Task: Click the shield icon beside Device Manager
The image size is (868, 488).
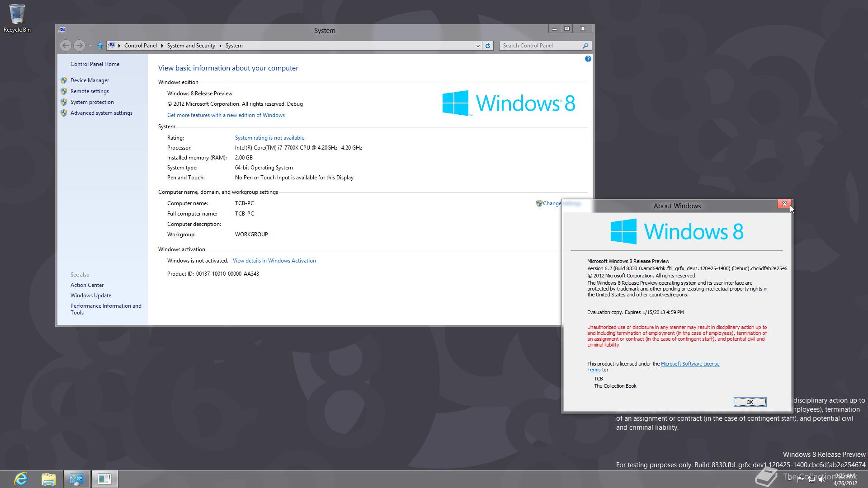Action: [64, 80]
